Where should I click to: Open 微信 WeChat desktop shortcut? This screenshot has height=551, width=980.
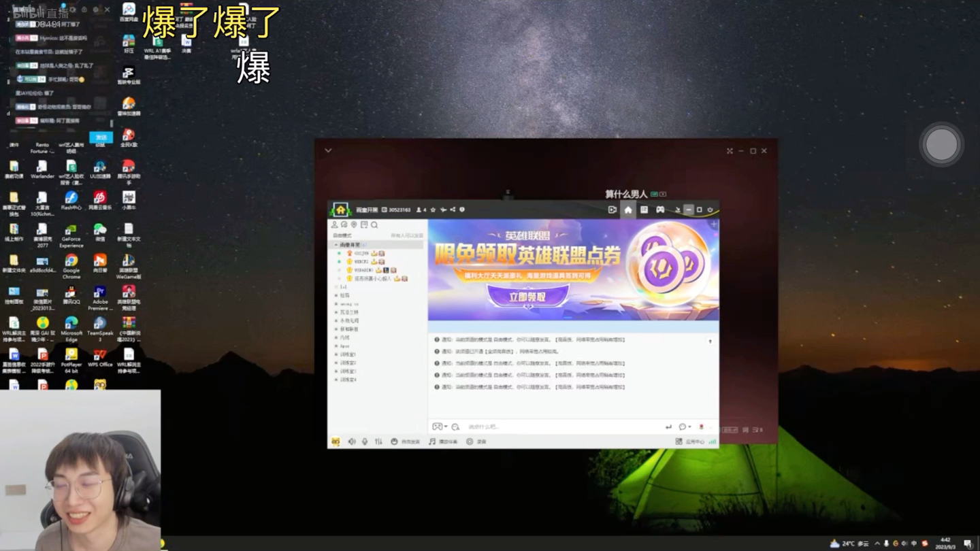[100, 233]
